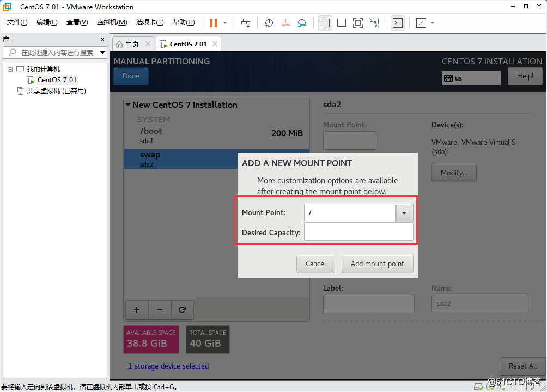Switch to full screen mode icon
The width and height of the screenshot is (547, 392).
[358, 23]
